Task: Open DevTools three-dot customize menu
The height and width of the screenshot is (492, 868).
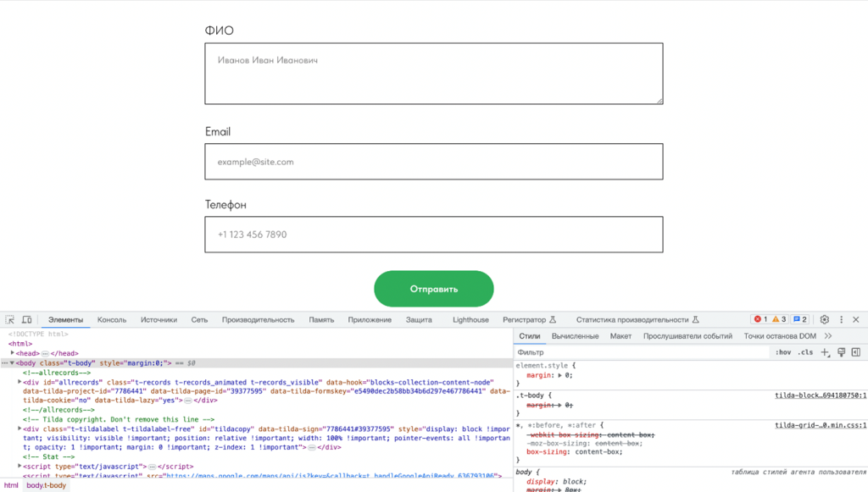Action: [842, 319]
